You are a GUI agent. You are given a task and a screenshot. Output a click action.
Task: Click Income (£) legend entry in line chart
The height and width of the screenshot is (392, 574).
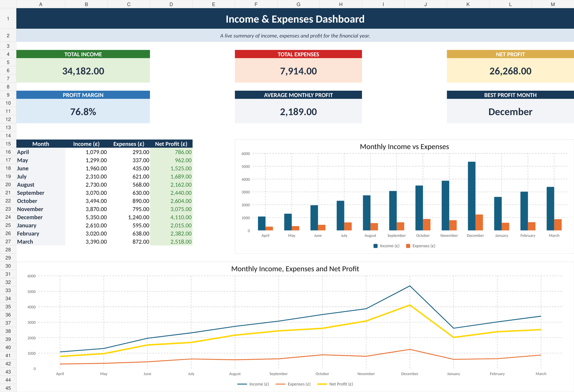coord(253,384)
